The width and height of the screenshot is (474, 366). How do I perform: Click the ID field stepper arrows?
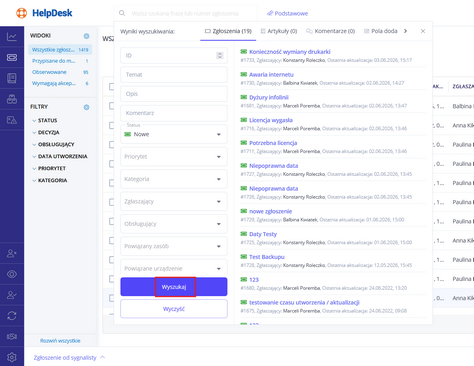point(220,55)
